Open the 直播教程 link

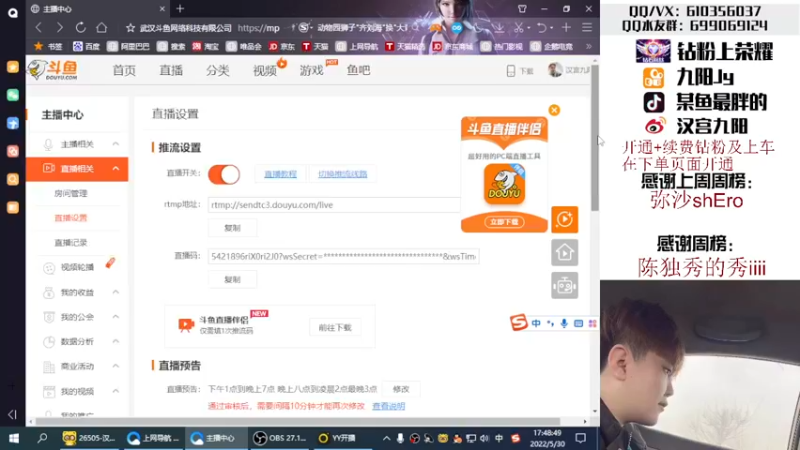[x=280, y=174]
